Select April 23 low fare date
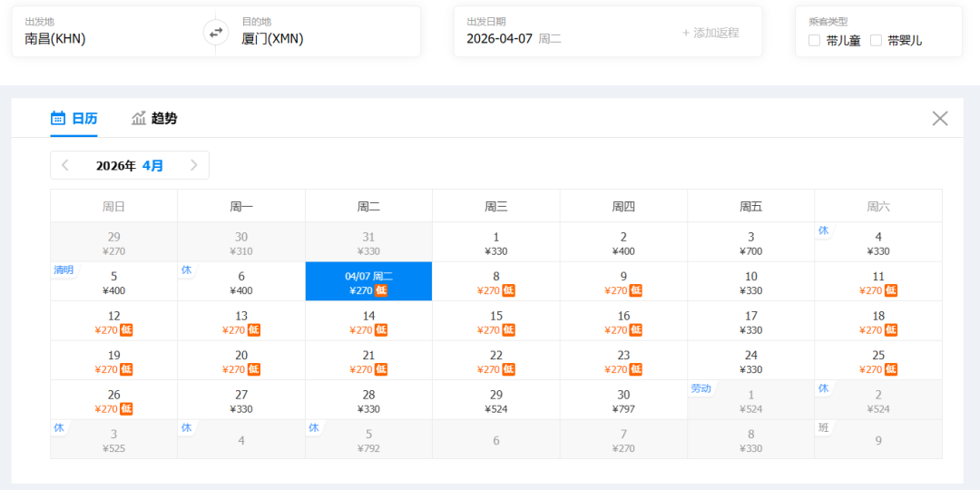 point(623,360)
